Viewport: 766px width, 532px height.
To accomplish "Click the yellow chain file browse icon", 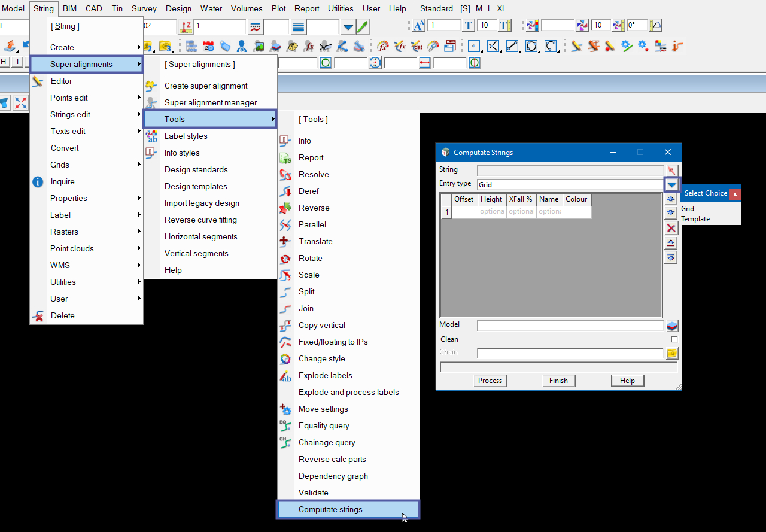I will (672, 354).
